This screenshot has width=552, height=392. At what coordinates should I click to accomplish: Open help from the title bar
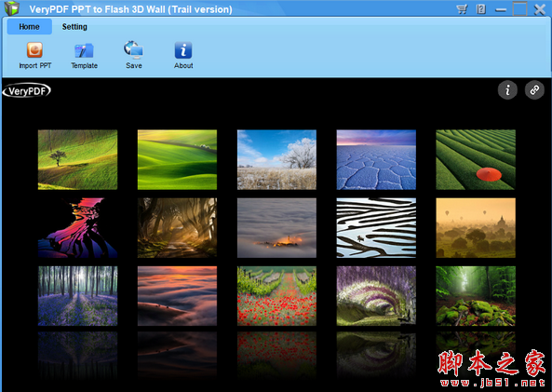(x=481, y=8)
